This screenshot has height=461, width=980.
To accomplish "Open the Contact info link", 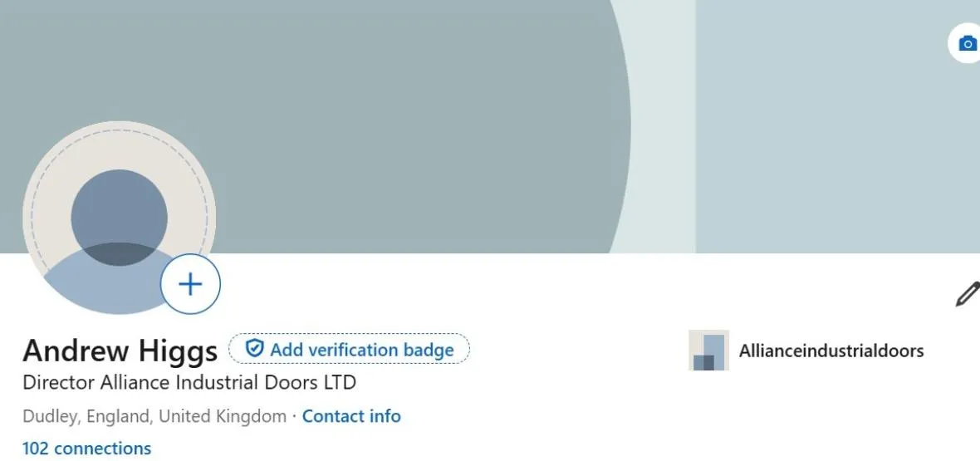I will coord(351,416).
